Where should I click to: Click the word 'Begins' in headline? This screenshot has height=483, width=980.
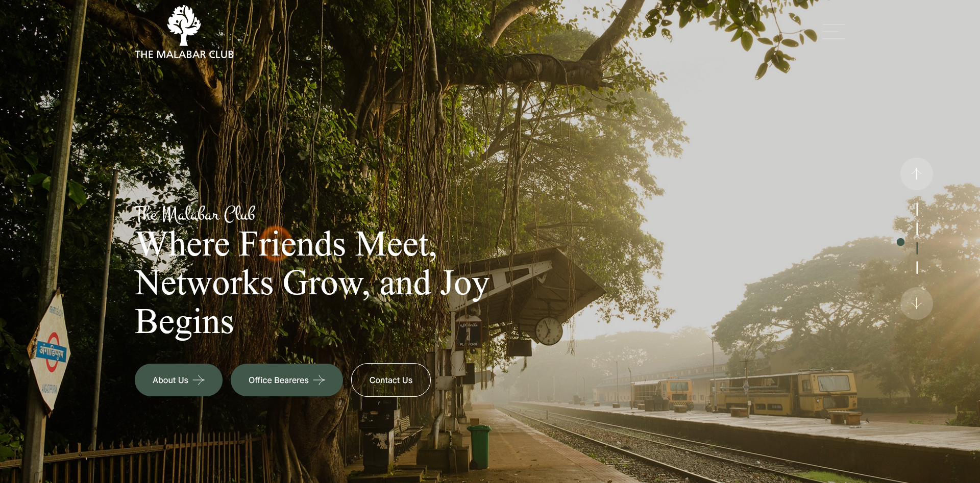(x=184, y=322)
